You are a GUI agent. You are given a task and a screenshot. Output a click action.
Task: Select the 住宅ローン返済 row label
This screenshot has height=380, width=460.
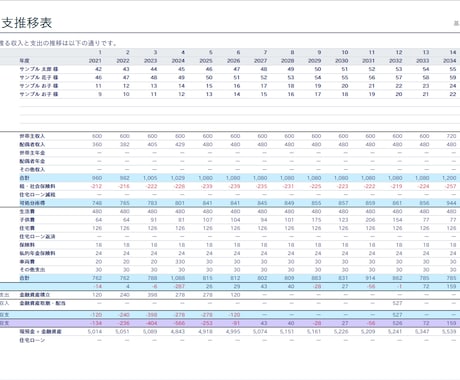point(37,236)
